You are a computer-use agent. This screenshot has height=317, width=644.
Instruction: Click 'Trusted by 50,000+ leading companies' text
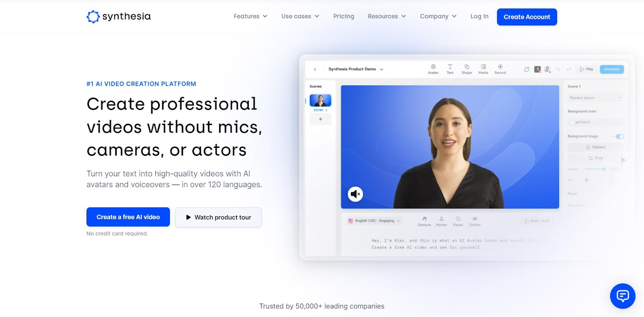(322, 306)
